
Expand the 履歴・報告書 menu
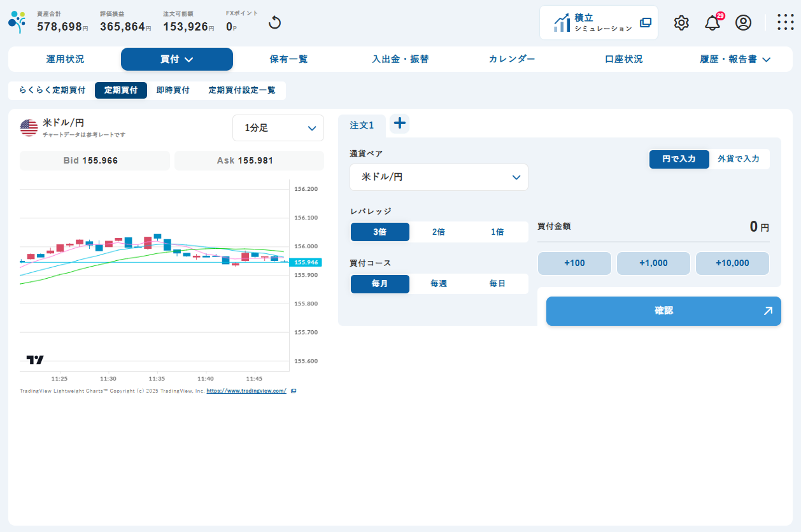735,59
